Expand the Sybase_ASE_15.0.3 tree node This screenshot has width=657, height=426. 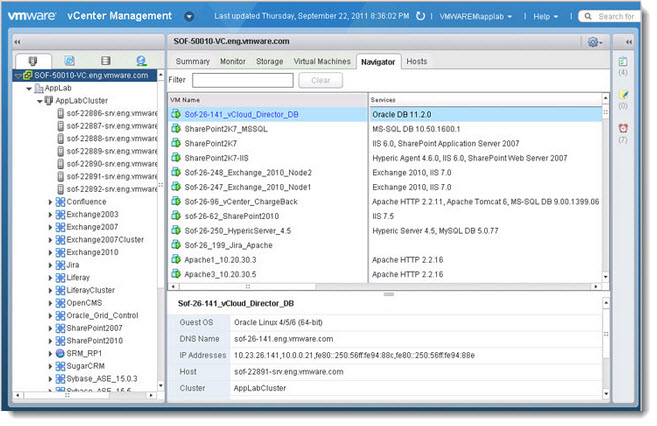(x=50, y=379)
